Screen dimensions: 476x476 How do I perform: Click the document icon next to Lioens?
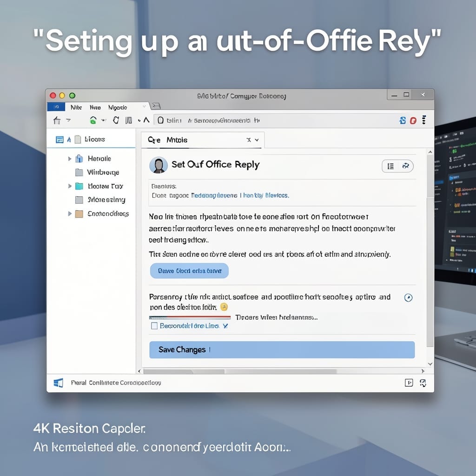[78, 139]
